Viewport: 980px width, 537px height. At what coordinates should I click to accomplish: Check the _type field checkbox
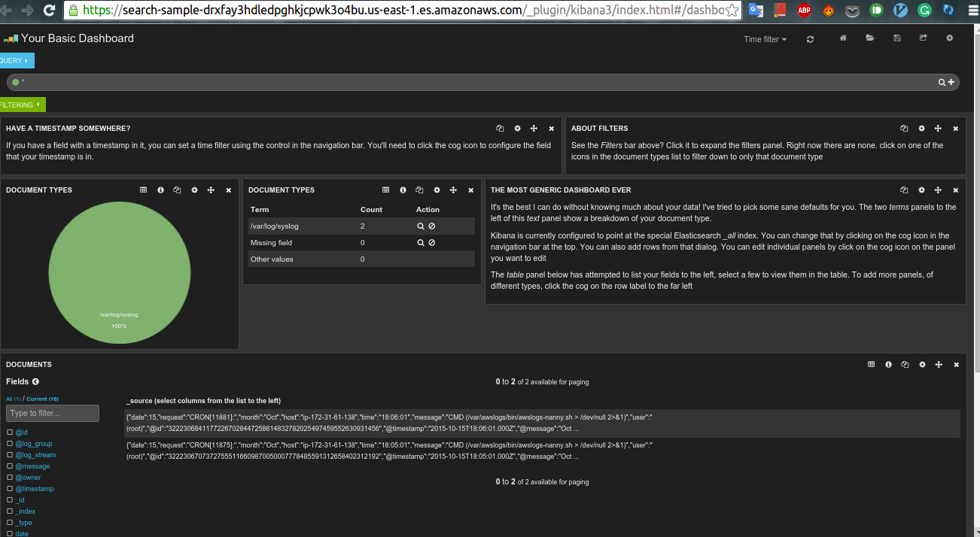10,523
